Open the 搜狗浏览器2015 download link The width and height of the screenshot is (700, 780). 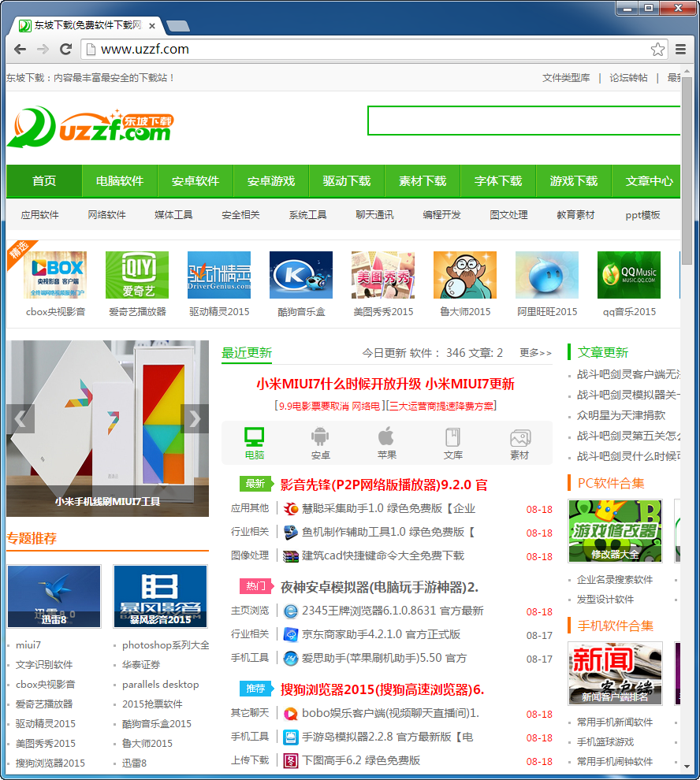pyautogui.click(x=382, y=689)
